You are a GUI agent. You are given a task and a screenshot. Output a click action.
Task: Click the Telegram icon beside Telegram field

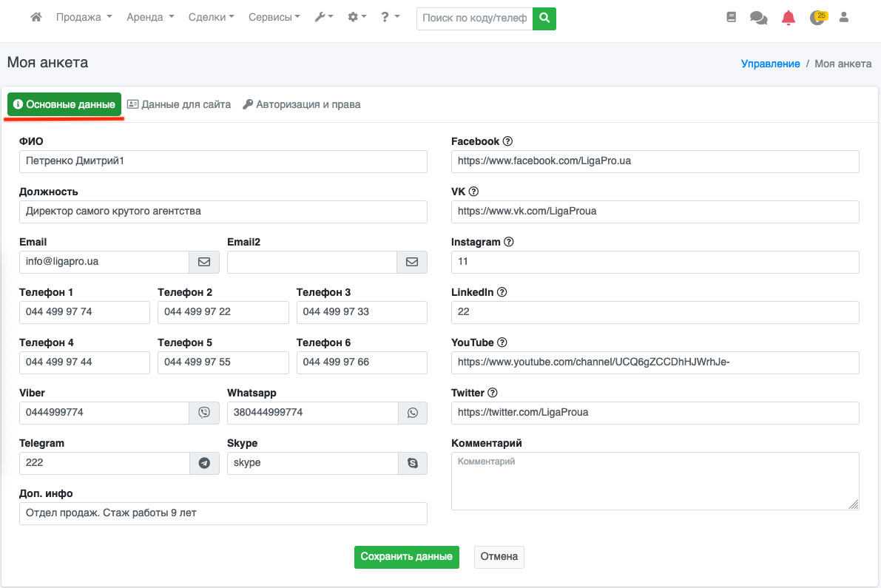(x=204, y=463)
